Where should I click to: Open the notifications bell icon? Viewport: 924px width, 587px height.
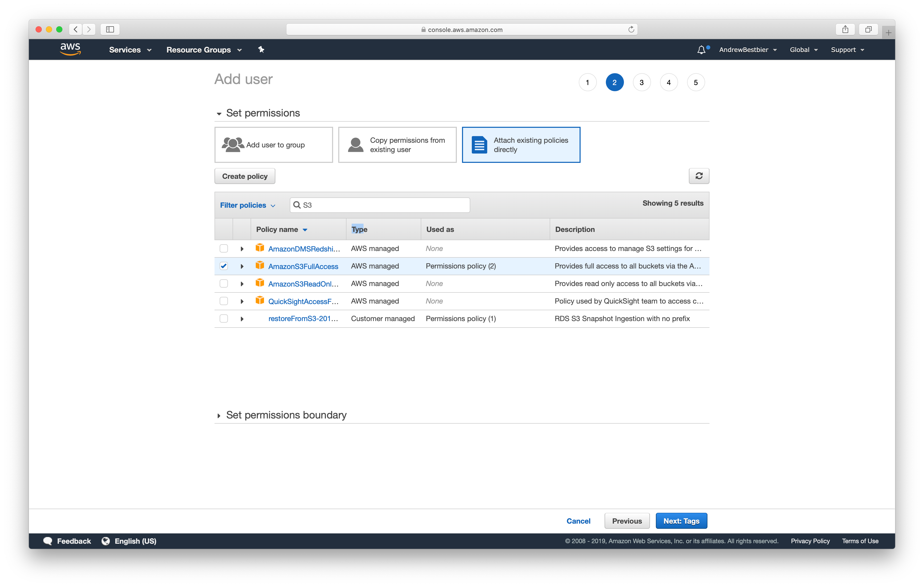click(701, 50)
